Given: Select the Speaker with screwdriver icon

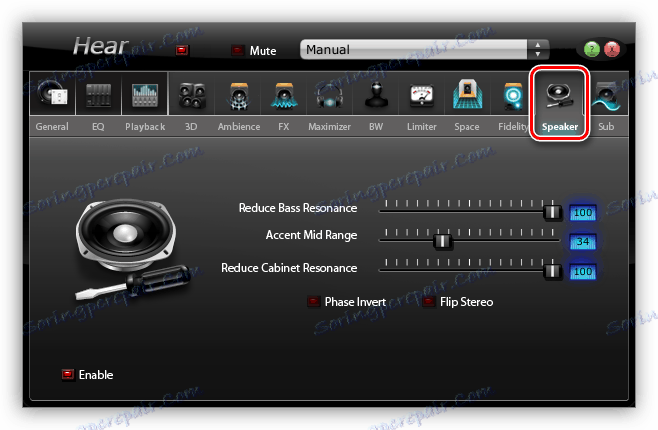Looking at the screenshot, I should point(559,95).
